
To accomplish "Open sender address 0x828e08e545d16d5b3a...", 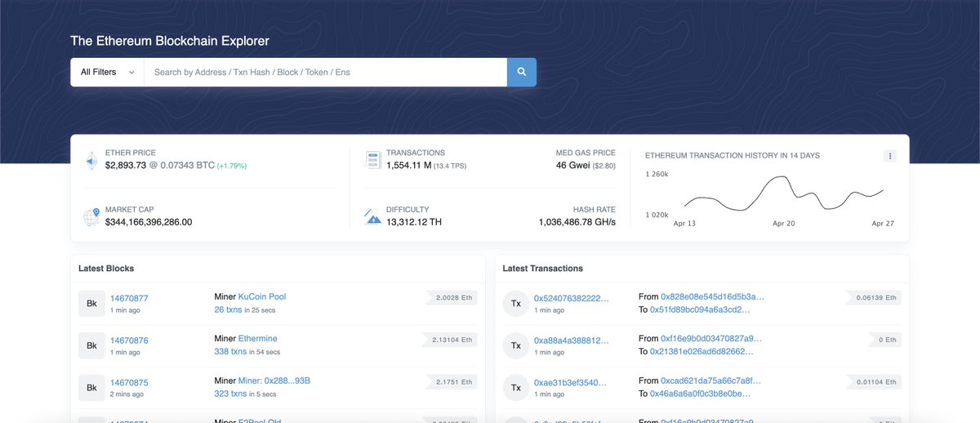I will [712, 296].
